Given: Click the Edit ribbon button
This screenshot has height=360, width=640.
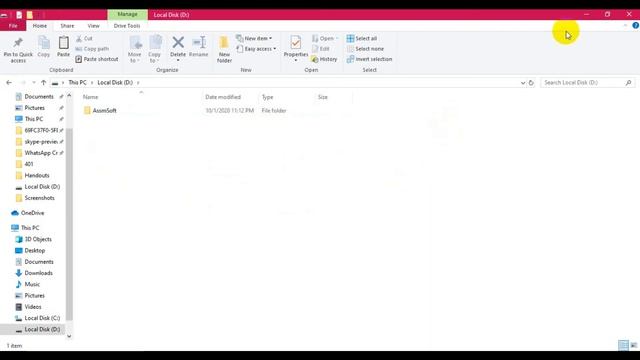Looking at the screenshot, I should click(321, 49).
